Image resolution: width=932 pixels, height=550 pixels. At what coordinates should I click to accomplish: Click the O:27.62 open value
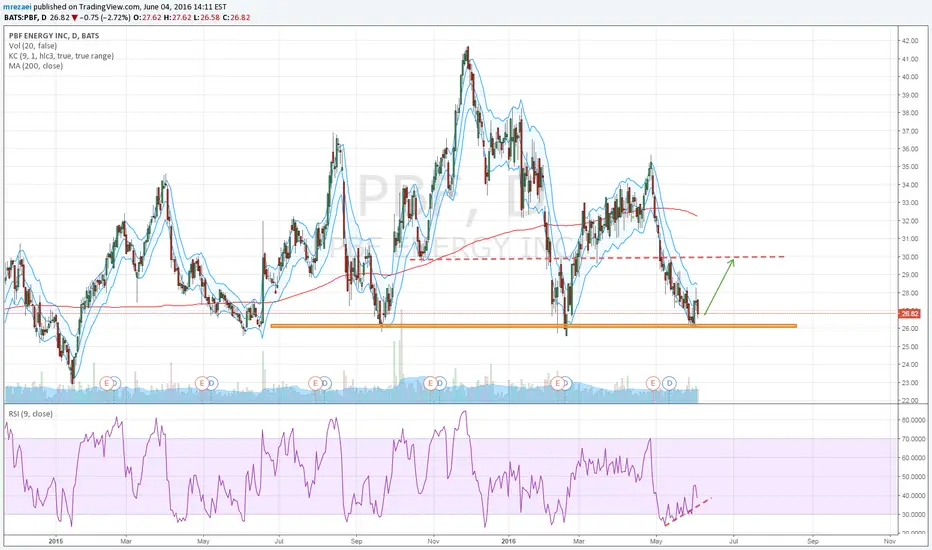[x=147, y=18]
